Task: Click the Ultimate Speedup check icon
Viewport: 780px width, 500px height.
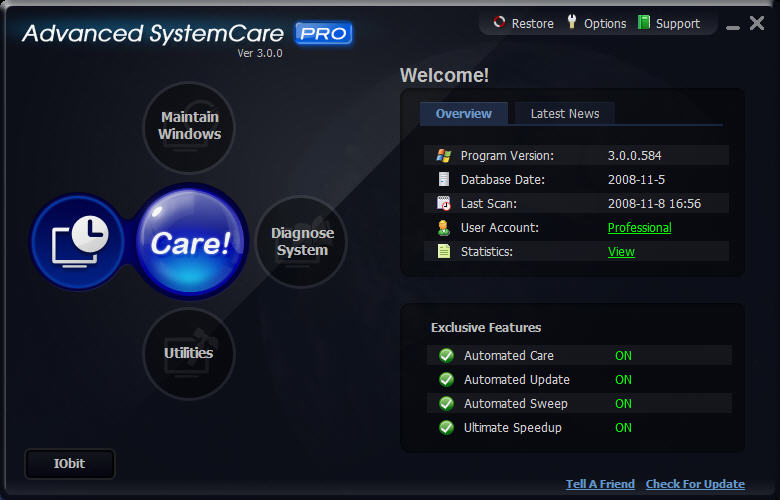Action: (446, 427)
